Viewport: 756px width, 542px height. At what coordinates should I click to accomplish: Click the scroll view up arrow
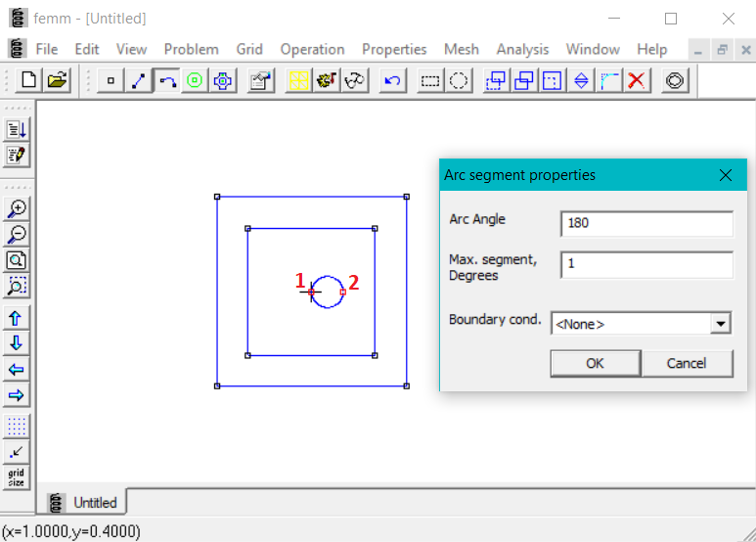pos(17,318)
